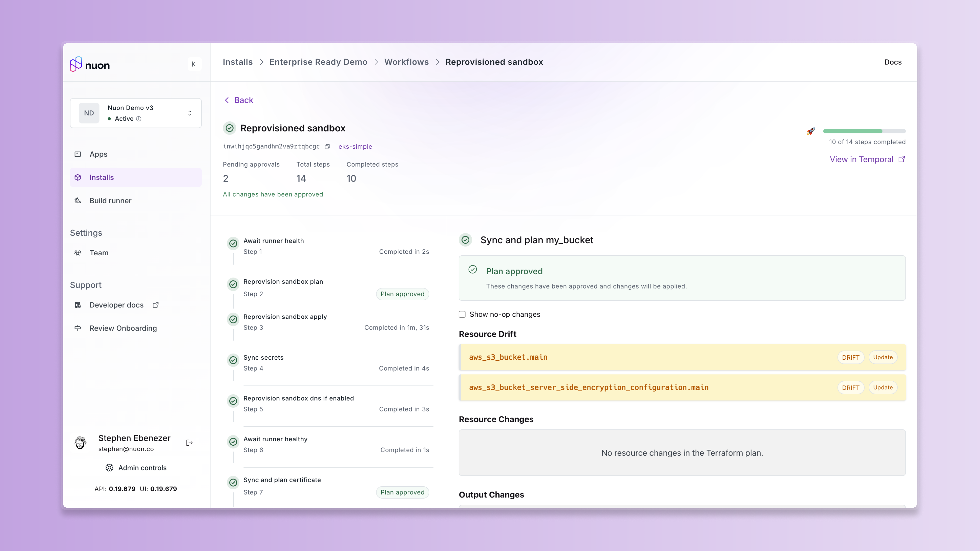Click the nuon logo
Screen dimensions: 980x551
(90, 65)
